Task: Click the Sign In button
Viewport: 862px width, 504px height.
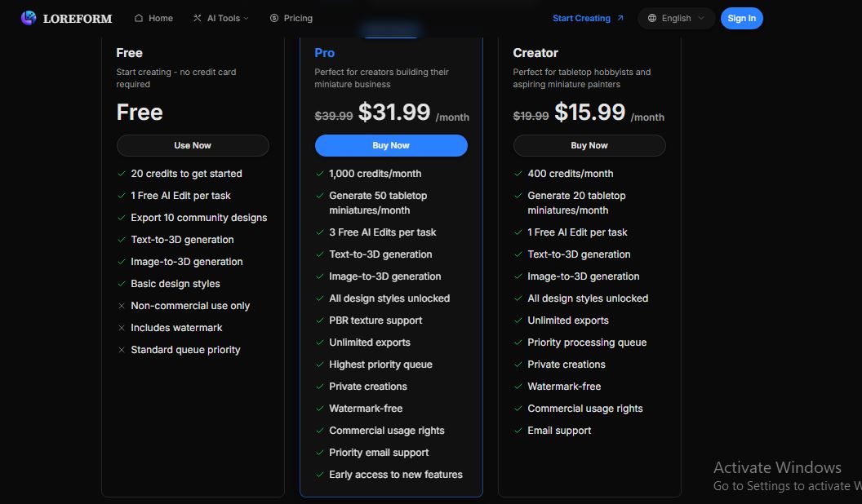Action: tap(742, 18)
